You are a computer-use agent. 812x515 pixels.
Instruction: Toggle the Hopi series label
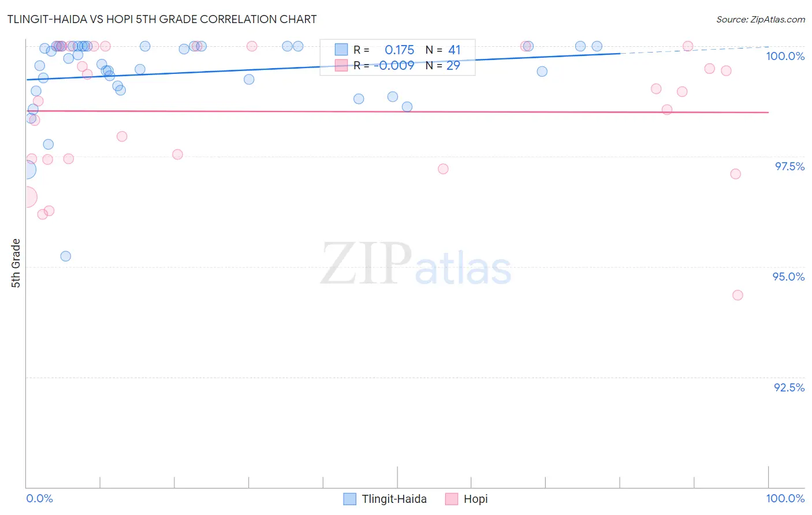[x=475, y=499]
